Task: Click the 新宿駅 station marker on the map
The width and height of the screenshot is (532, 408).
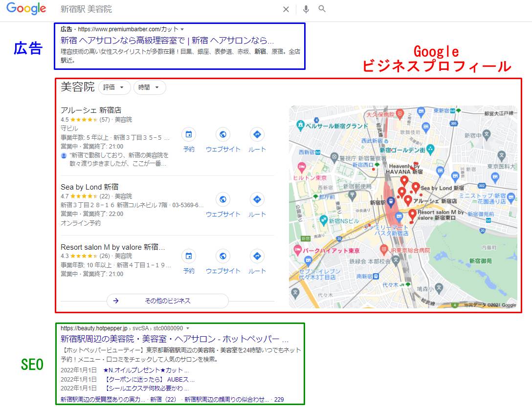Action: point(391,202)
